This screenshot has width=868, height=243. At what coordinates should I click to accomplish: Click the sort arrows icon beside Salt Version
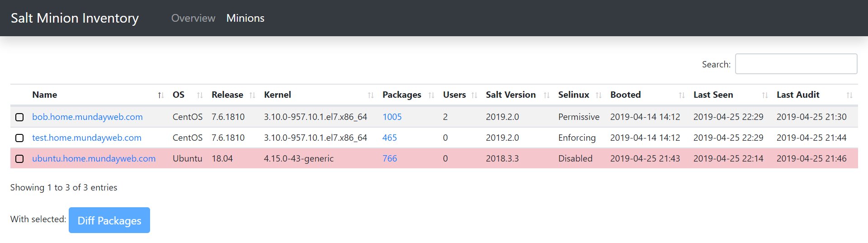pyautogui.click(x=547, y=95)
